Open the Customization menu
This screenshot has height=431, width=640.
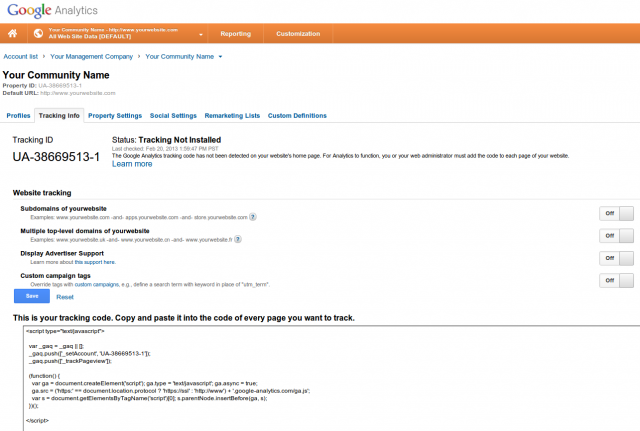tap(298, 33)
